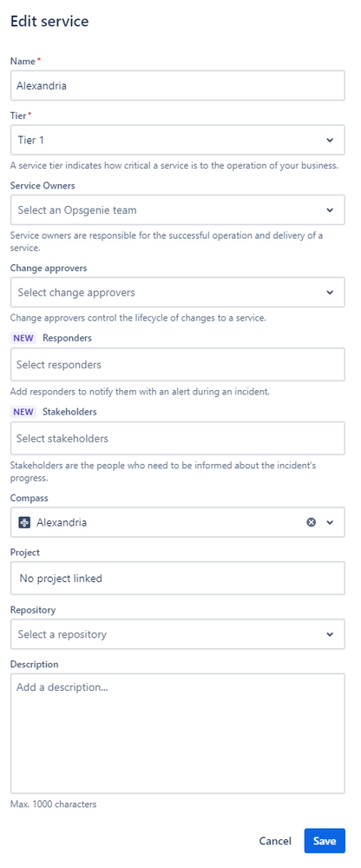The width and height of the screenshot is (361, 868).
Task: Click the Repository dropdown arrow icon
Action: coord(330,633)
